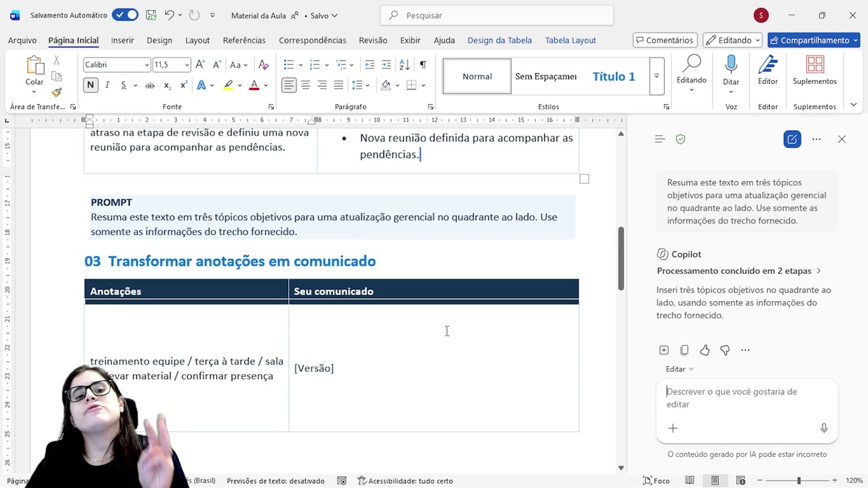This screenshot has height=488, width=868.
Task: Expand Processamento concluído em 2 etapas
Action: 739,271
